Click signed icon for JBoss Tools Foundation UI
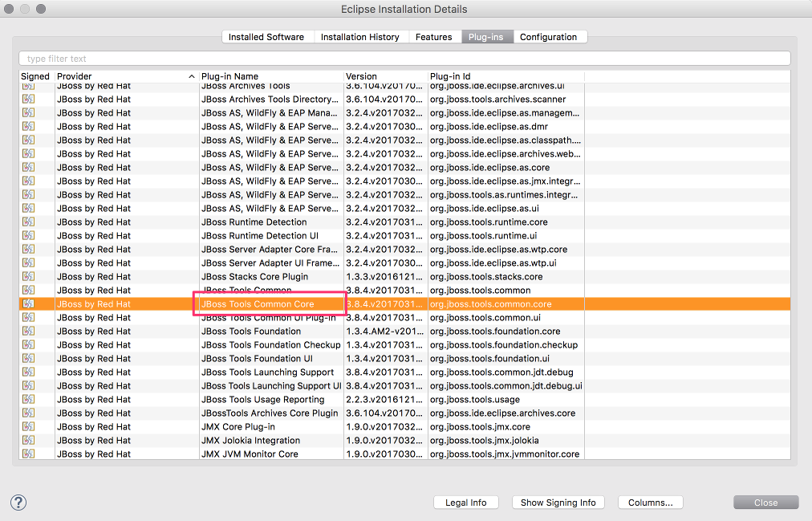Image resolution: width=812 pixels, height=521 pixels. tap(28, 358)
